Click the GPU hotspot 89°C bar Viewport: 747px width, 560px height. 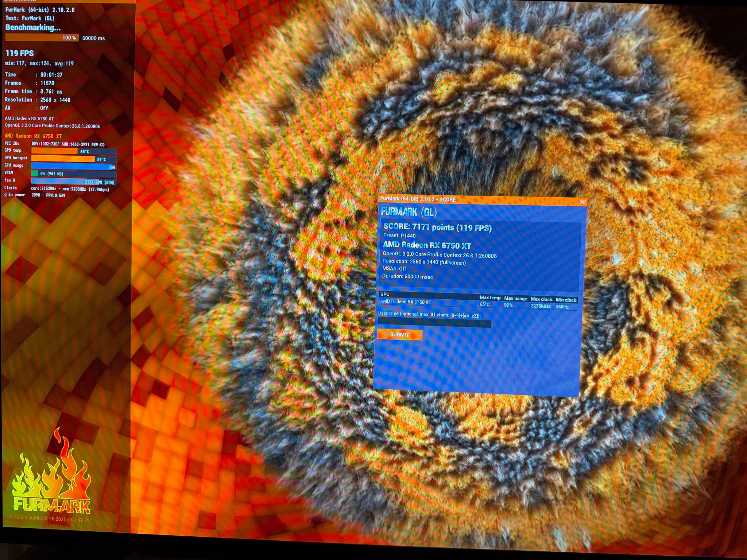pos(74,159)
